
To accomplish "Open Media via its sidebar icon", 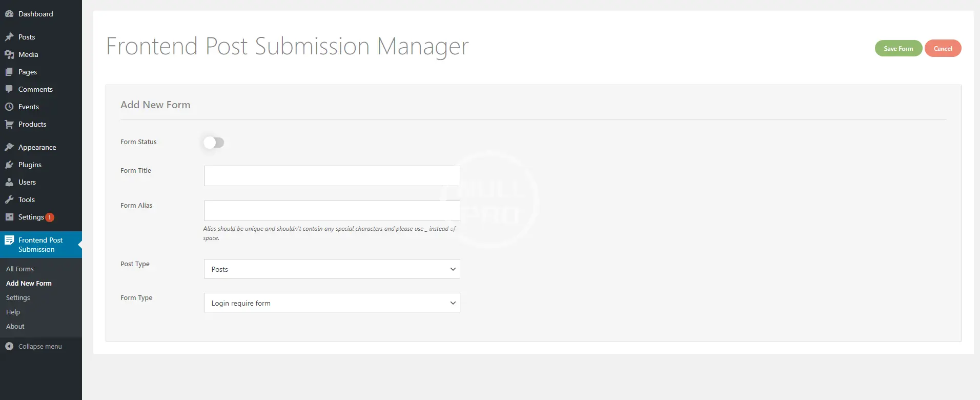I will click(9, 54).
